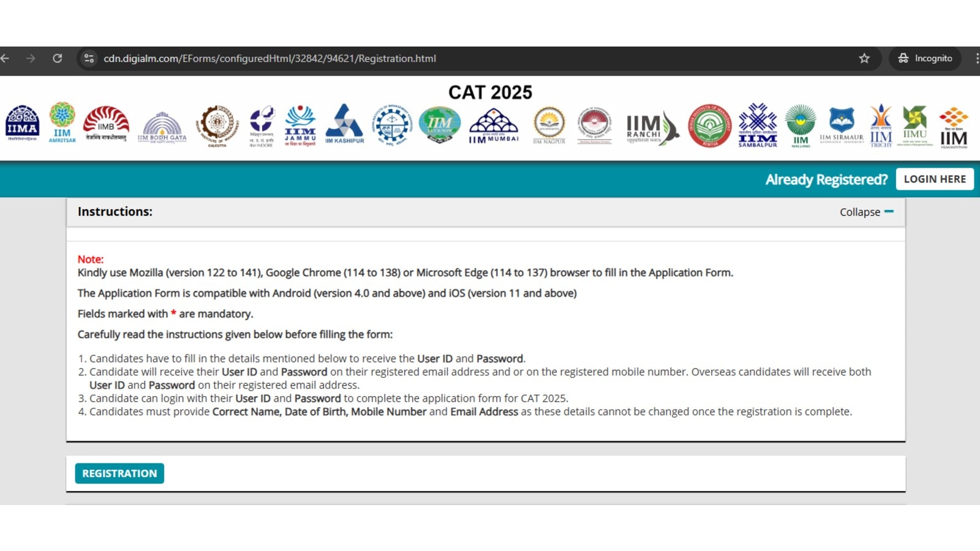Click the browser back navigation arrow

(x=6, y=59)
